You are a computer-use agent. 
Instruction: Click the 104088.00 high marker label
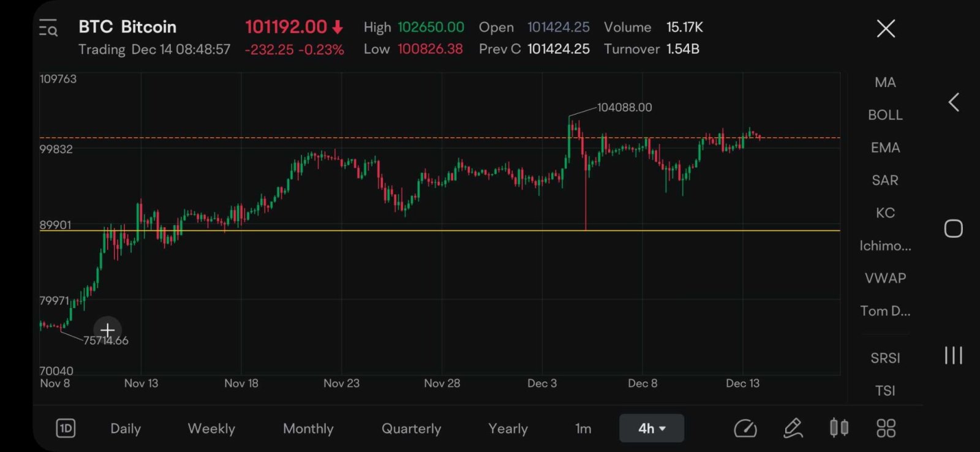tap(625, 107)
